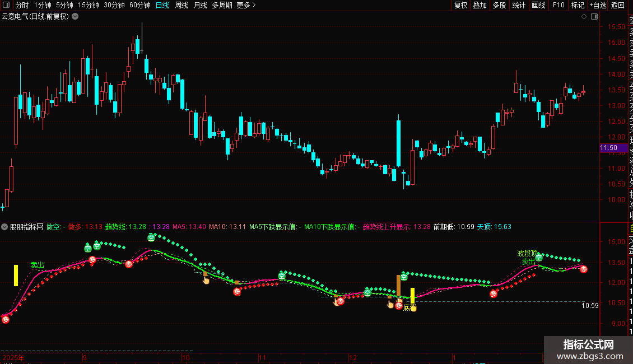633x364 pixels.
Task: Click the 返回 back button
Action: (x=618, y=5)
